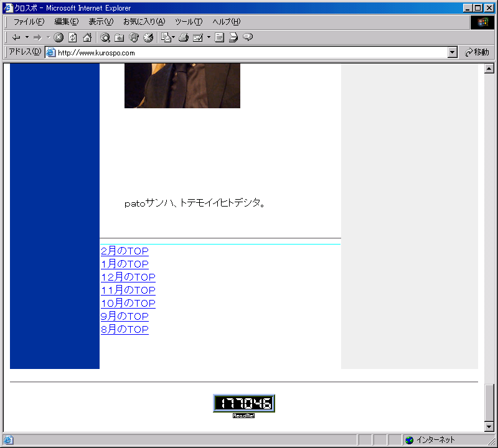Click the Stop loading icon
The width and height of the screenshot is (498, 448).
click(x=59, y=37)
